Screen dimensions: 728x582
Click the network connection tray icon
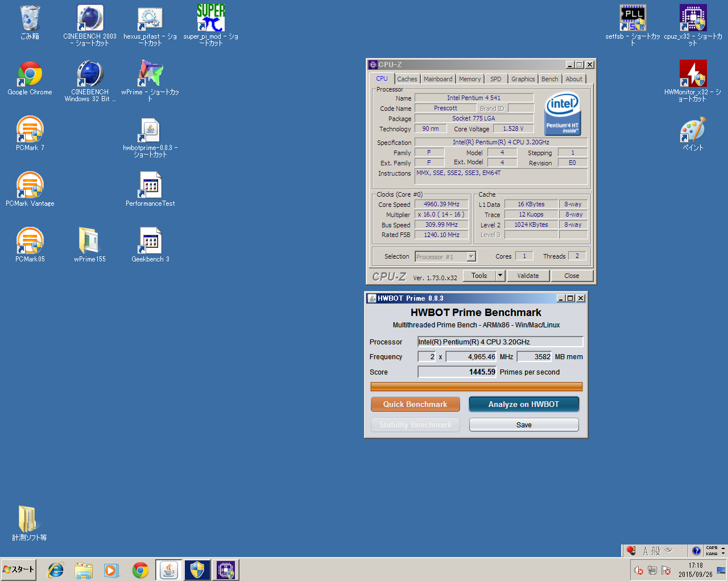point(652,571)
